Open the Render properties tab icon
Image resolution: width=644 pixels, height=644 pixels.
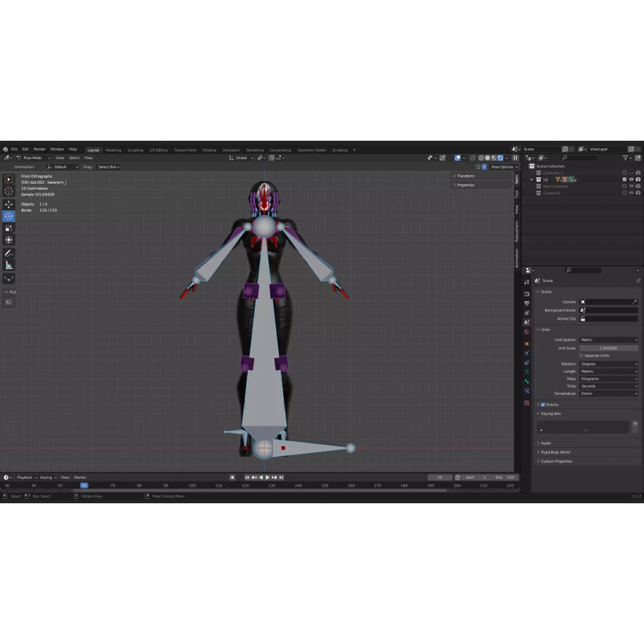point(527,294)
